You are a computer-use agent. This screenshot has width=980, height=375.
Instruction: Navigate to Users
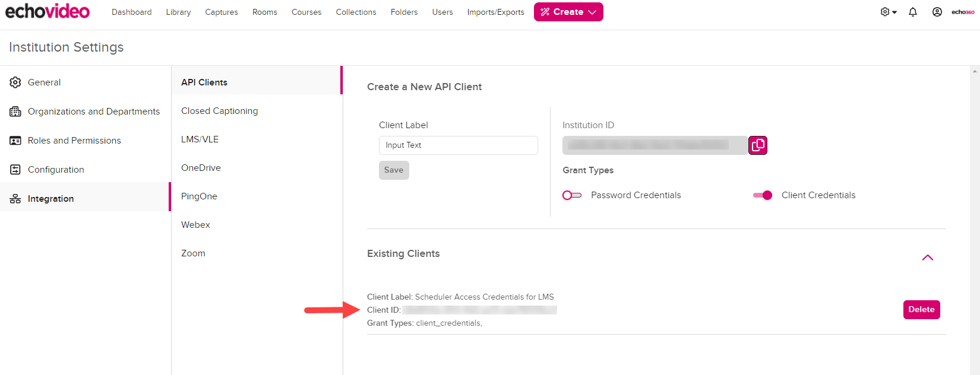click(442, 12)
